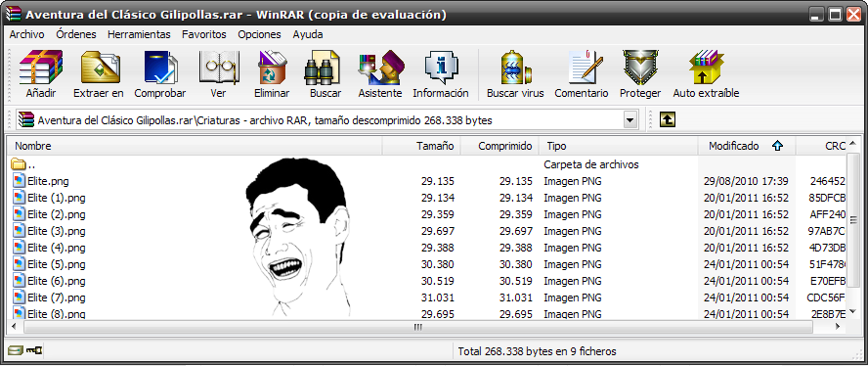Open the Ver file viewer icon
Viewport: 868px width, 366px height.
click(x=219, y=68)
